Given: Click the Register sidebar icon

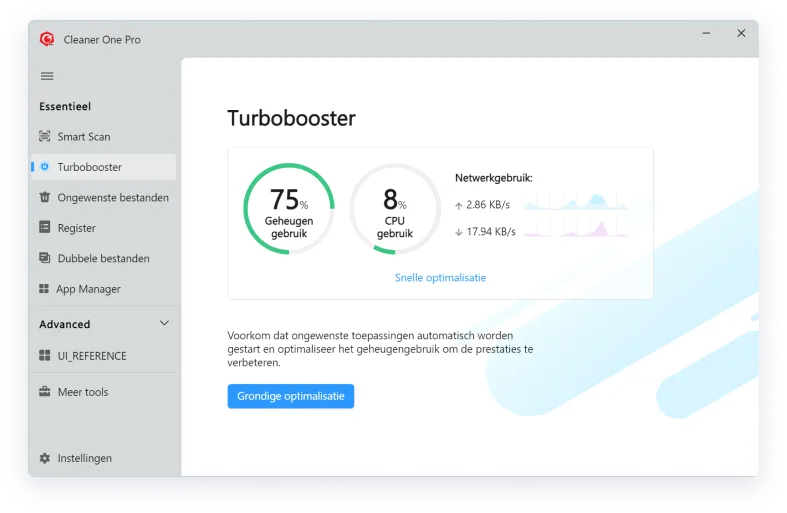Looking at the screenshot, I should (x=45, y=228).
